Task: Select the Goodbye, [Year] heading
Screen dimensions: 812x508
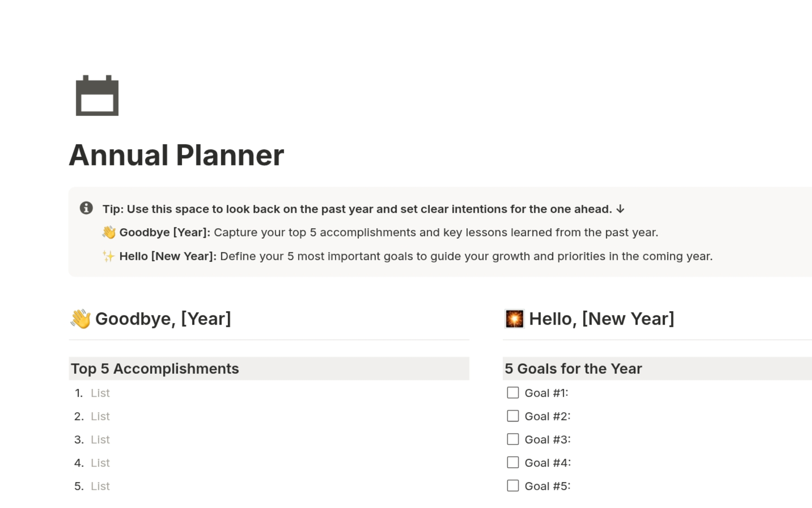Action: [164, 318]
